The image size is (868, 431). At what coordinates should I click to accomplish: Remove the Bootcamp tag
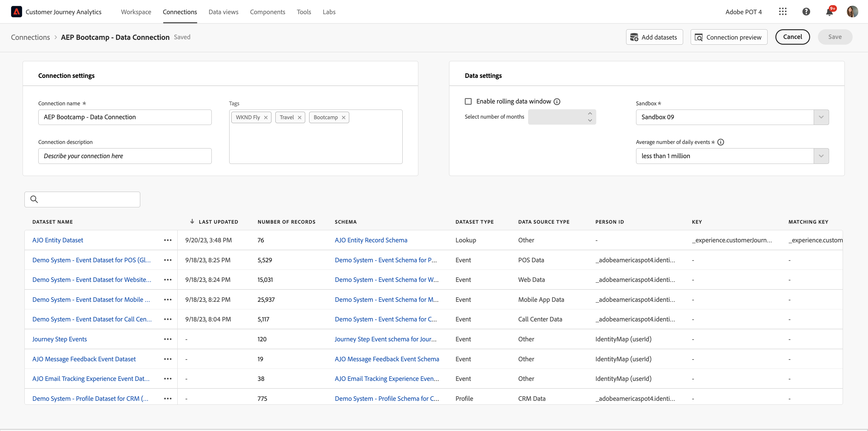(344, 117)
